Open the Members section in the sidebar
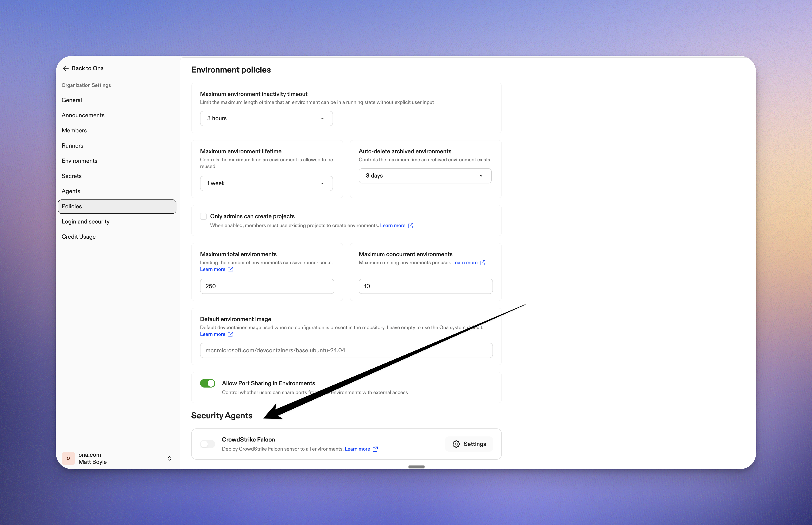 coord(74,130)
